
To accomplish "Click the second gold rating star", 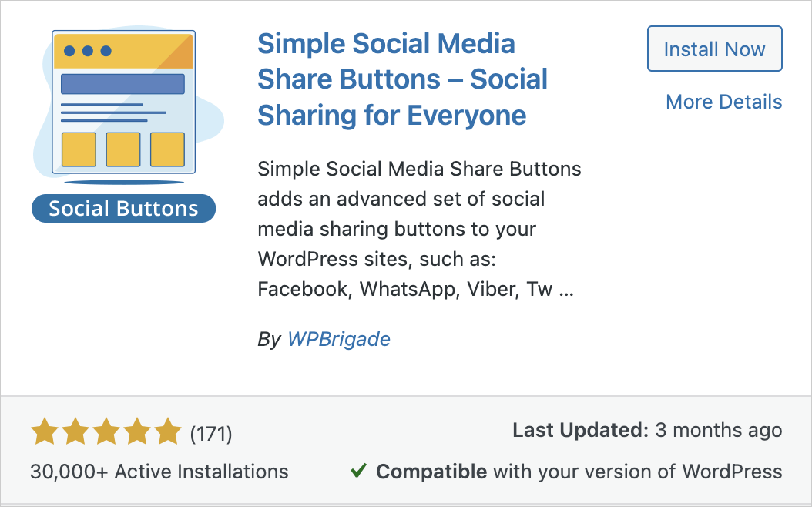I will tap(75, 431).
